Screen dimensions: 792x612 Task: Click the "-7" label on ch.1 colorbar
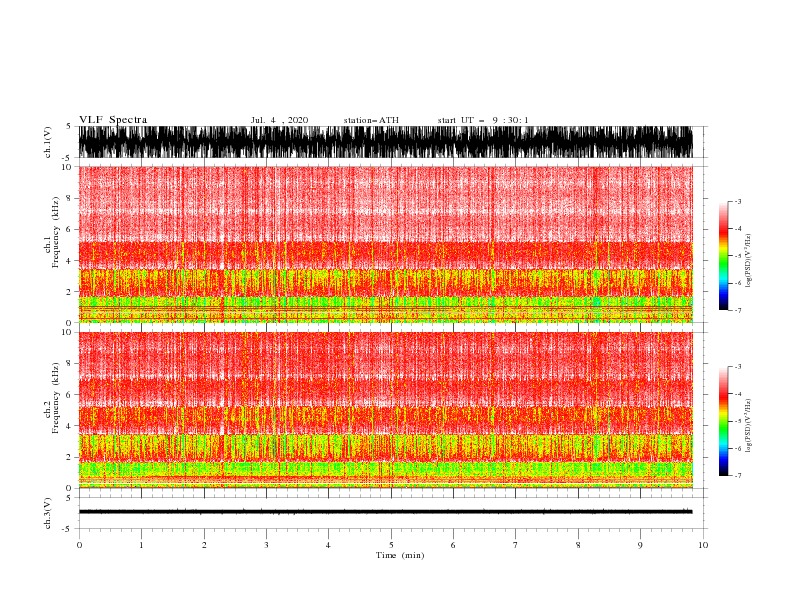point(738,310)
